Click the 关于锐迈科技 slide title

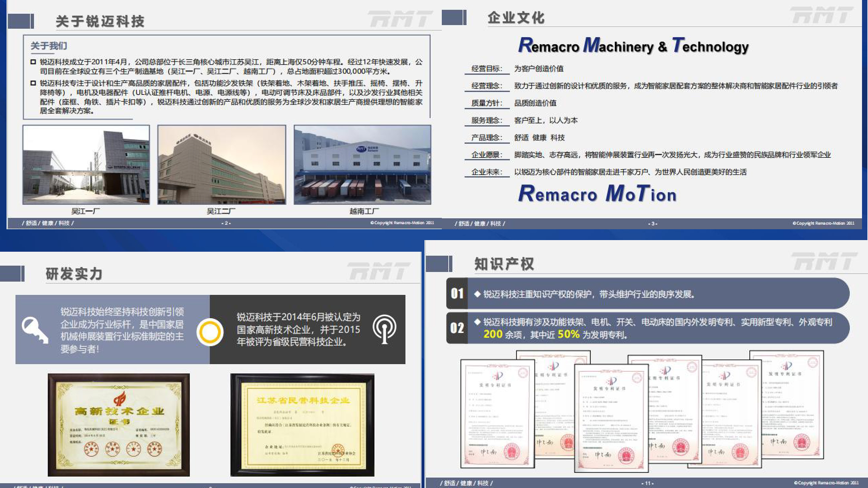[x=100, y=21]
